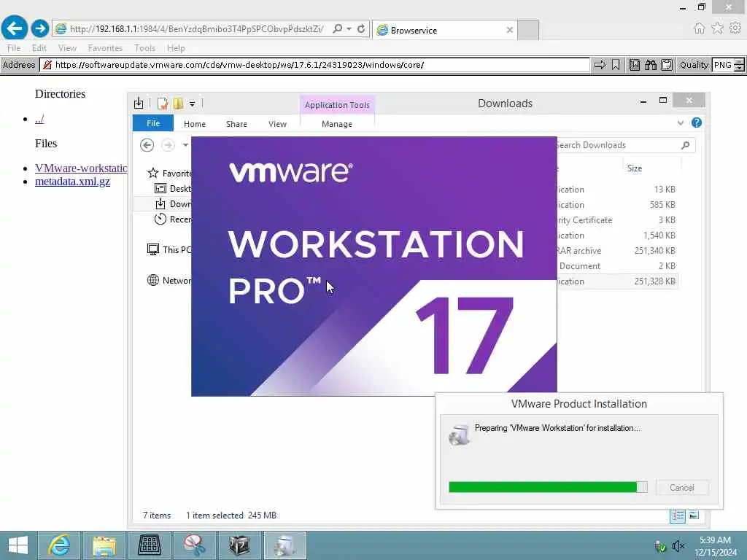Image resolution: width=747 pixels, height=560 pixels.
Task: Open the Downloads window icon menu
Action: pos(139,104)
